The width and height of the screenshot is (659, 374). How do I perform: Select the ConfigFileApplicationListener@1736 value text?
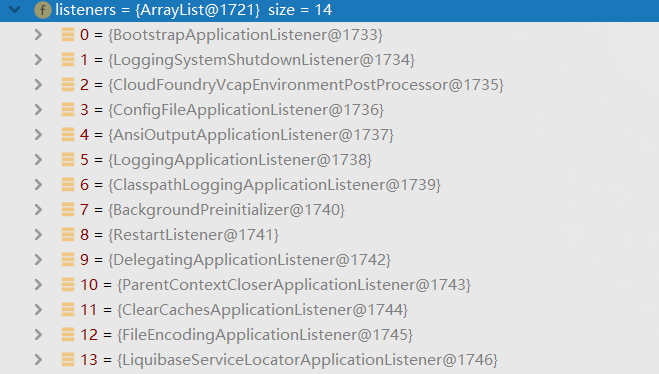tap(246, 110)
